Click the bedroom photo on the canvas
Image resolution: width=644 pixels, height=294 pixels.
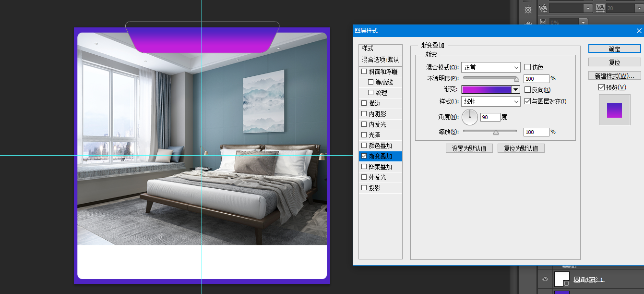click(202, 139)
